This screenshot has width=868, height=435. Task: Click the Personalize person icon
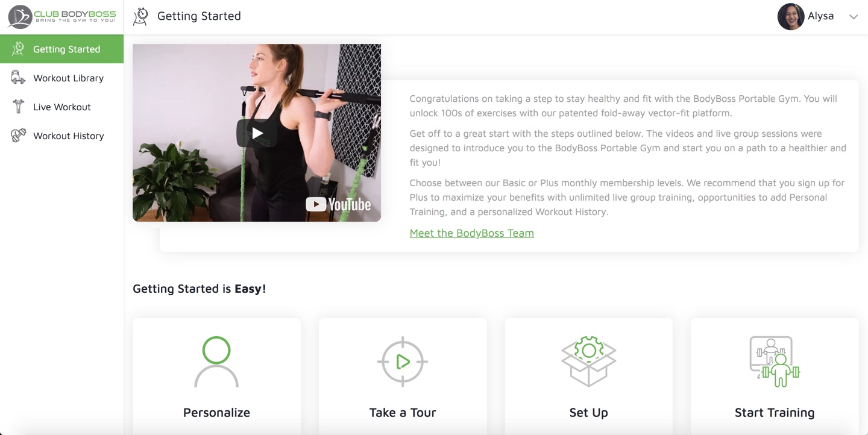tap(216, 361)
